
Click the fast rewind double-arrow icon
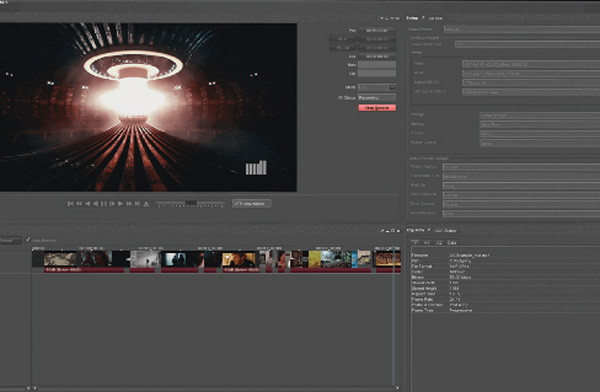[79, 204]
